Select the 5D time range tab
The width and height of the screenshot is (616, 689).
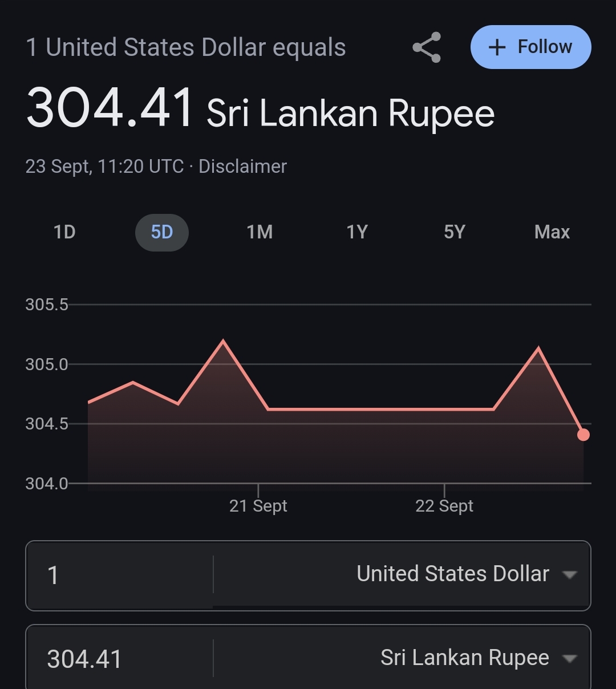(162, 232)
